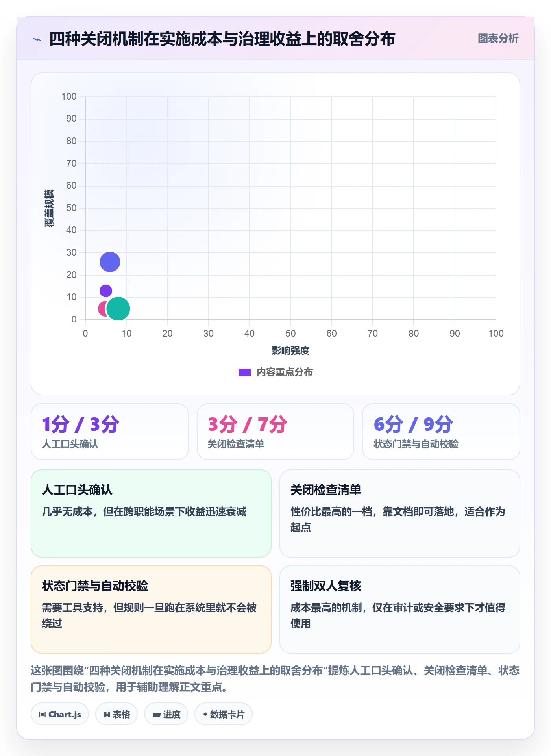Click the small purple bubble on the chart

point(106,291)
